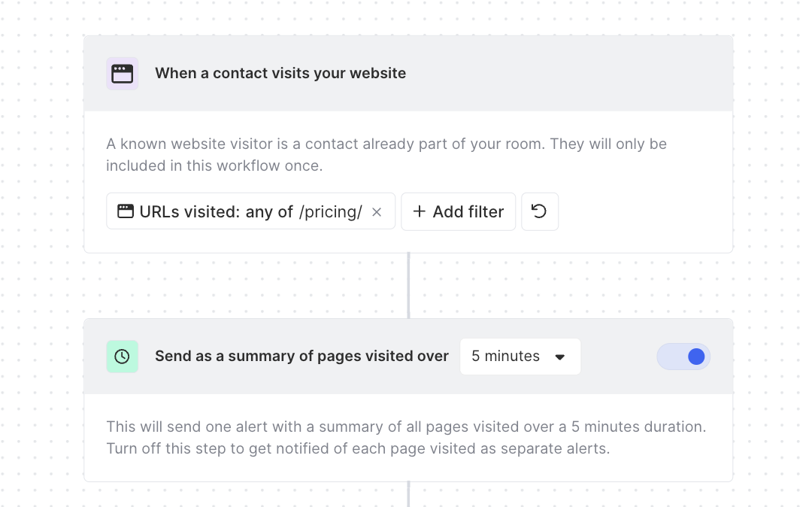This screenshot has width=812, height=507.
Task: Click "Send as a summary of pages visited over" label
Action: coord(301,357)
